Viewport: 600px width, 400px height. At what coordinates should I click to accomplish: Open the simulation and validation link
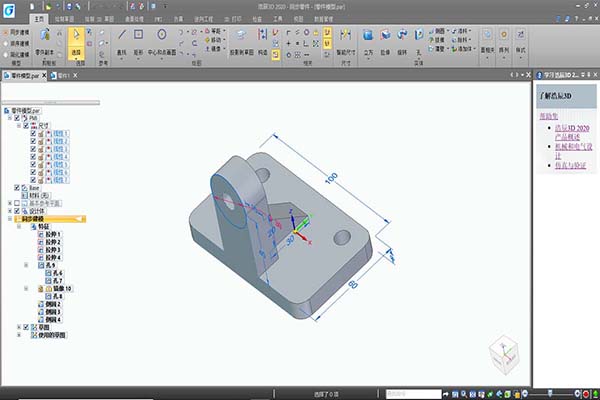pyautogui.click(x=570, y=165)
